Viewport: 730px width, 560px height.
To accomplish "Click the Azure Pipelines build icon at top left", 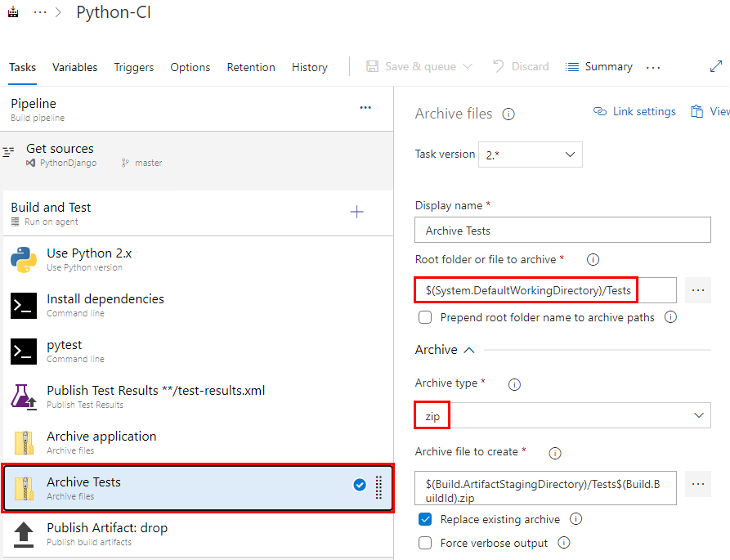I will tap(13, 12).
